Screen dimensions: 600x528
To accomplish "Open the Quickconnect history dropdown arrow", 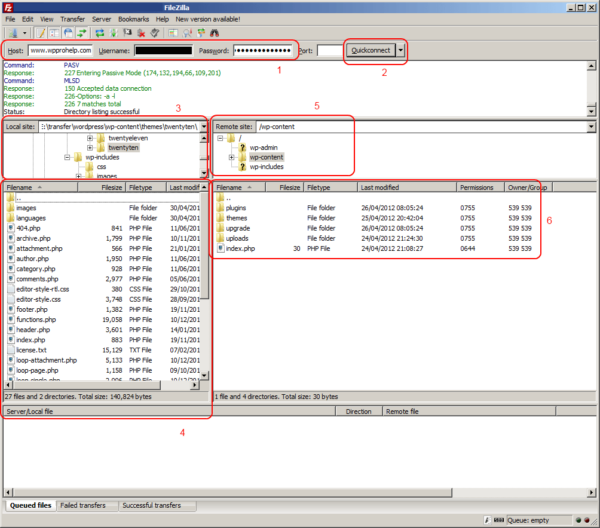I will point(401,50).
